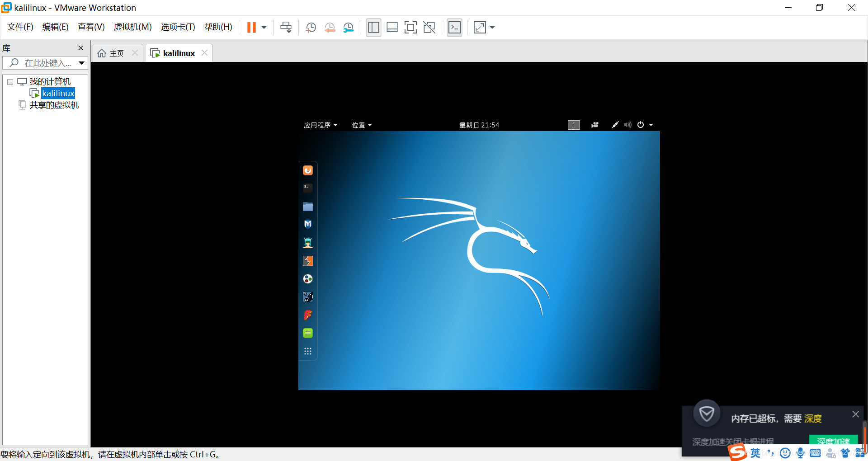Open the Kali 位置 menu
Viewport: 868px width, 461px height.
pos(362,125)
